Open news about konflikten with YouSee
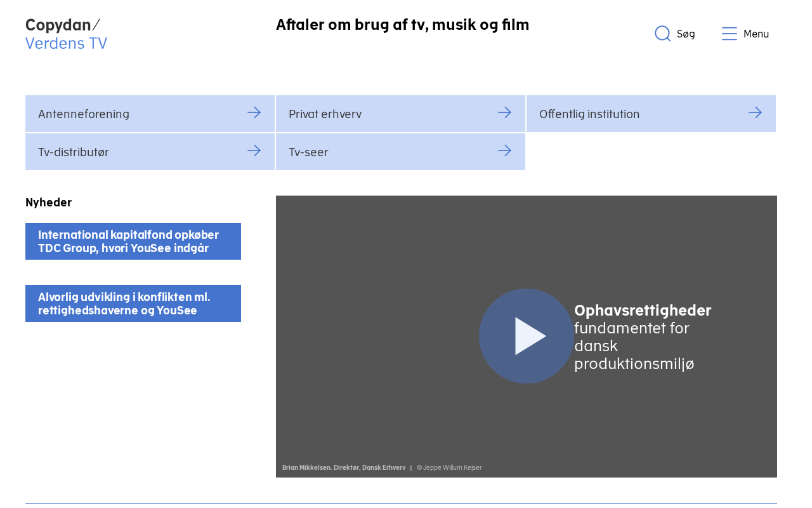Viewport: 812px width, 508px height. click(133, 304)
